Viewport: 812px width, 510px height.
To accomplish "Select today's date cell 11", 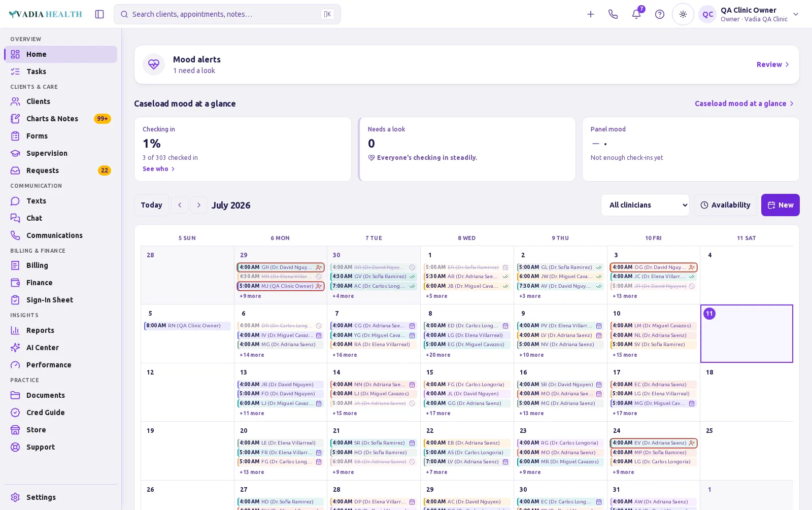I will tap(747, 333).
